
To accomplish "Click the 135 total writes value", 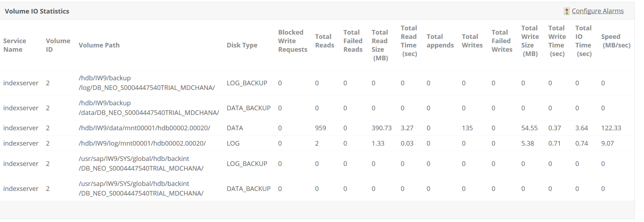I will [x=467, y=128].
